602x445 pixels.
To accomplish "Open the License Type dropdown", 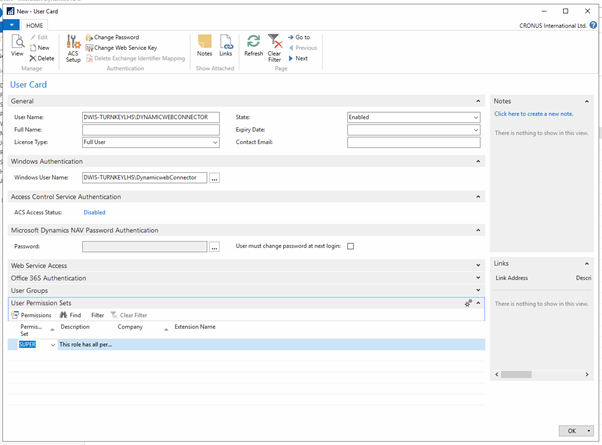I will click(215, 143).
